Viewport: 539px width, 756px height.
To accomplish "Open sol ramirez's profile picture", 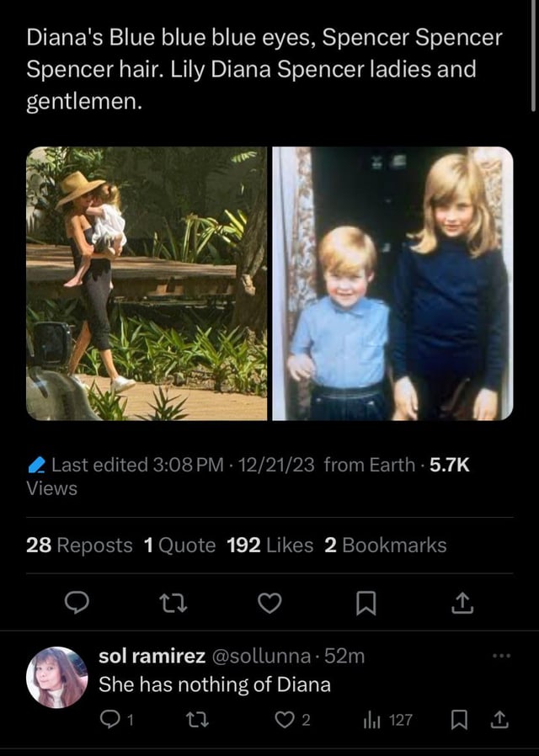I will point(57,677).
